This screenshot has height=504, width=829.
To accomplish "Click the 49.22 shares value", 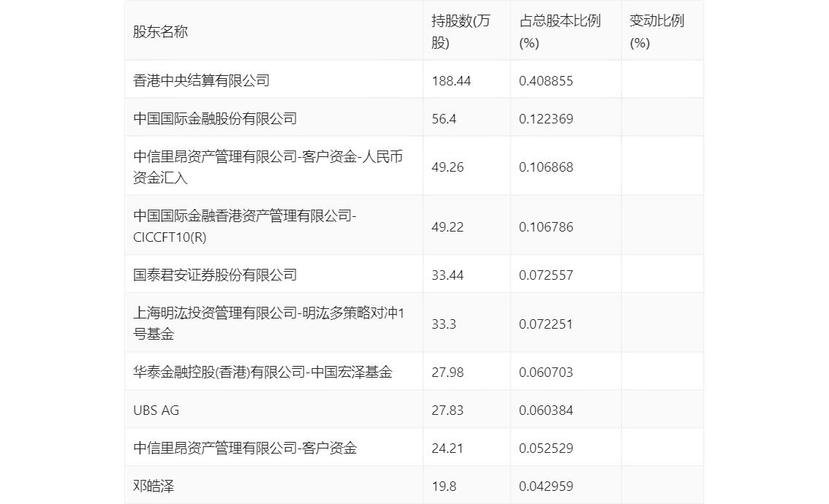I will (447, 227).
